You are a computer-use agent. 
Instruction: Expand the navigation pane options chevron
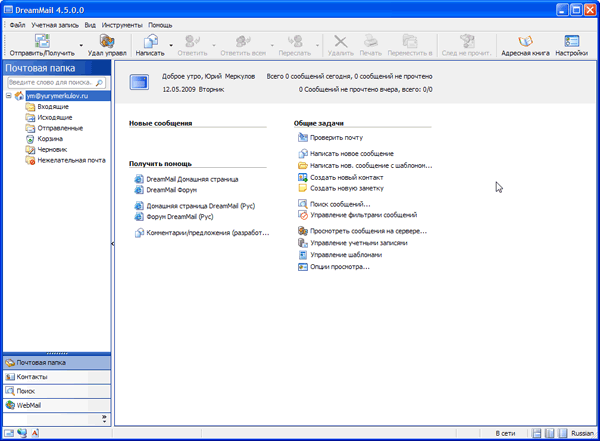(104, 418)
